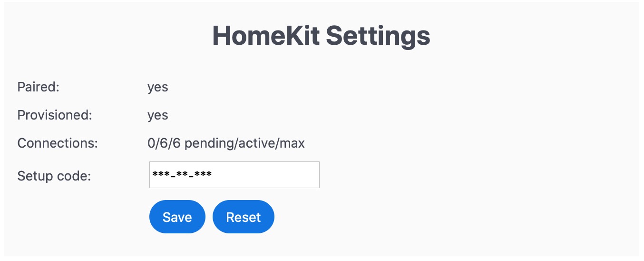Image resolution: width=644 pixels, height=261 pixels.
Task: Click the masked ***-**-*** code text
Action: [x=182, y=175]
